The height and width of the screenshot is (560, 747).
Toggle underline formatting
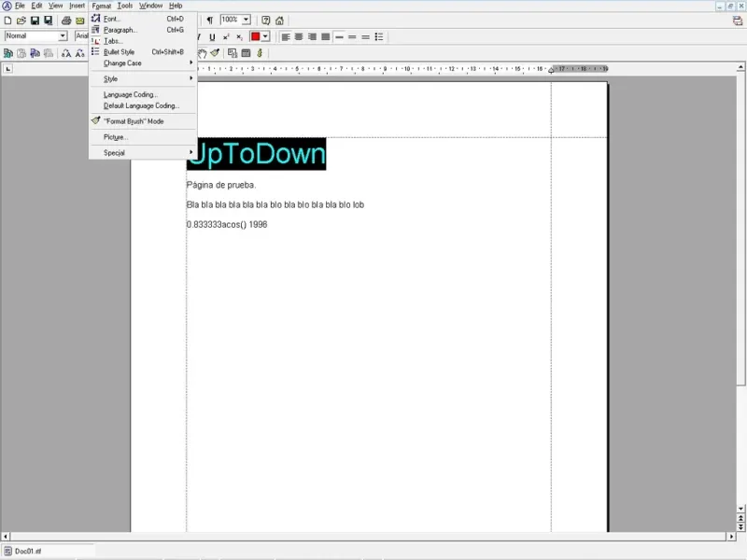(213, 37)
